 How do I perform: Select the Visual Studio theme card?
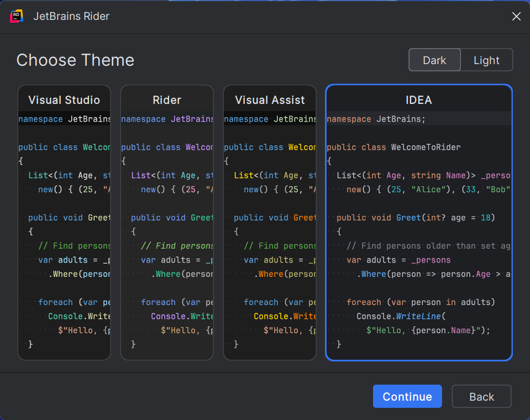tap(64, 222)
